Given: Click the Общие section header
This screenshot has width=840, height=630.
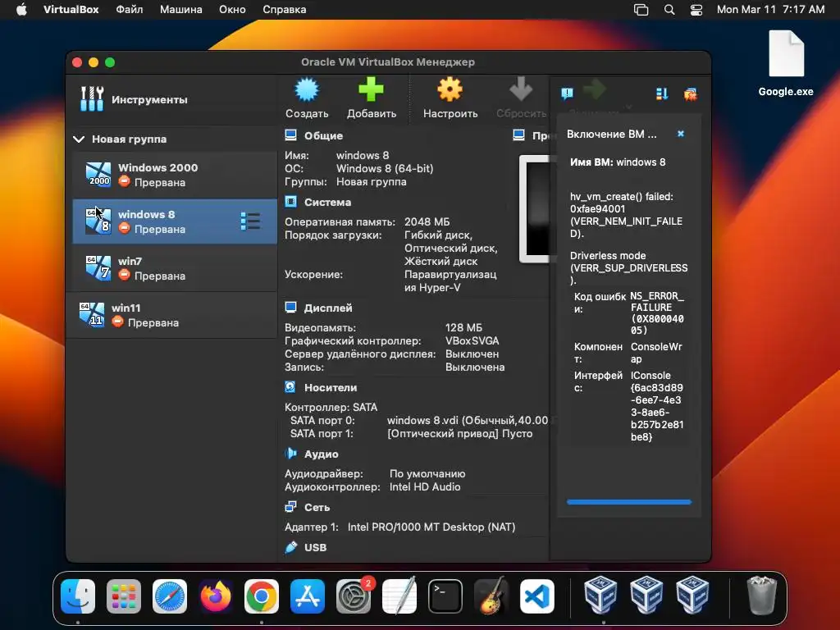Looking at the screenshot, I should [x=323, y=135].
